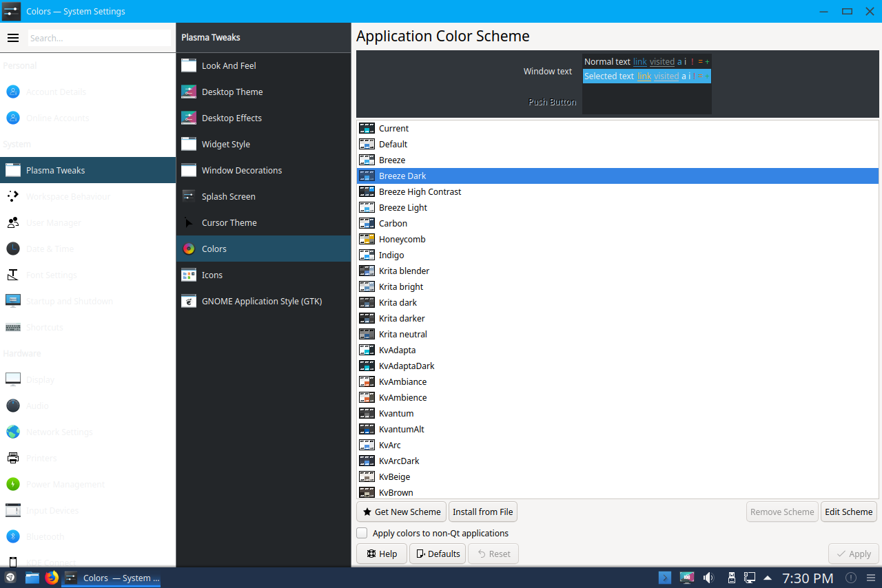Viewport: 882px width, 588px height.
Task: Click in the settings Search field
Action: (x=99, y=38)
